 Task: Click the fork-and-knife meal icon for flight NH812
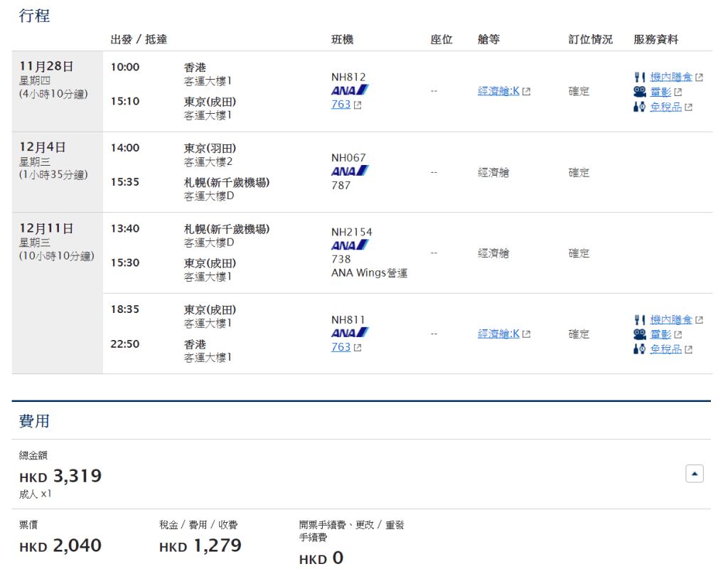(639, 78)
